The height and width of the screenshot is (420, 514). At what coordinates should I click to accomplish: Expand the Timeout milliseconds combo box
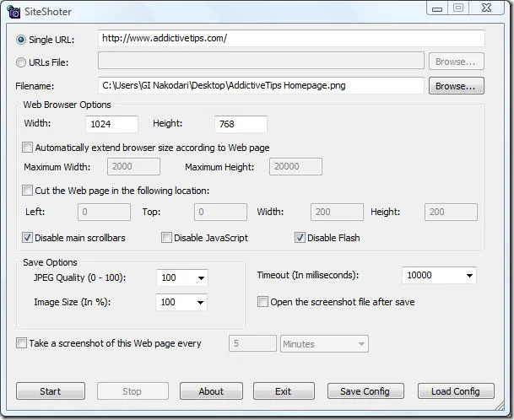(x=469, y=276)
